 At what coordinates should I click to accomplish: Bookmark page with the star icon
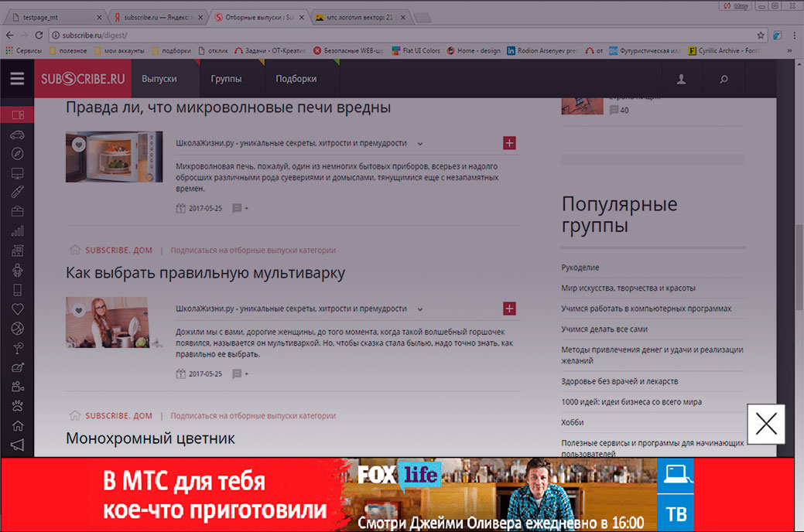[761, 36]
